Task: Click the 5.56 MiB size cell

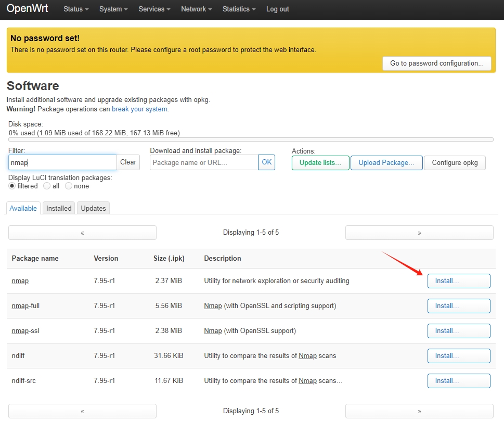Action: click(169, 306)
